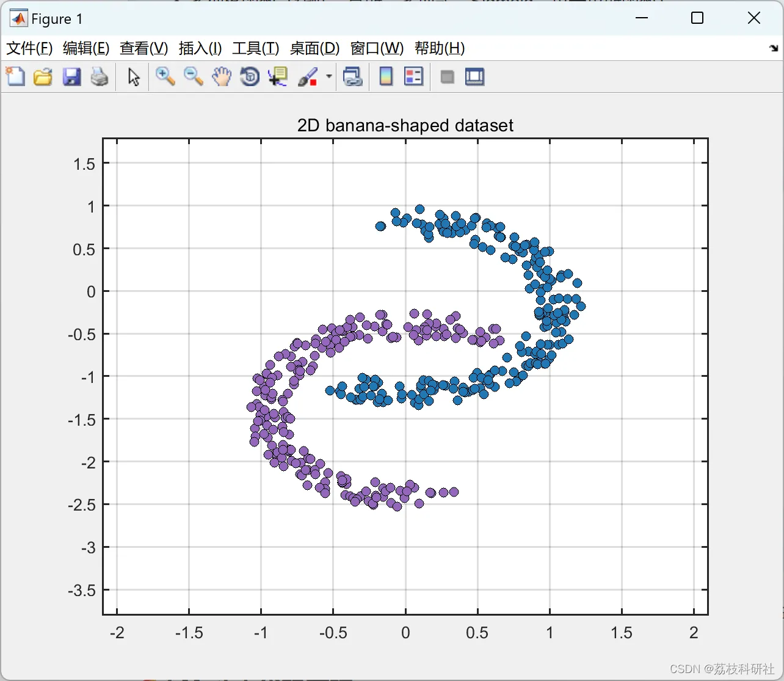This screenshot has height=681, width=784.
Task: Toggle the Brush data tool
Action: pos(308,77)
